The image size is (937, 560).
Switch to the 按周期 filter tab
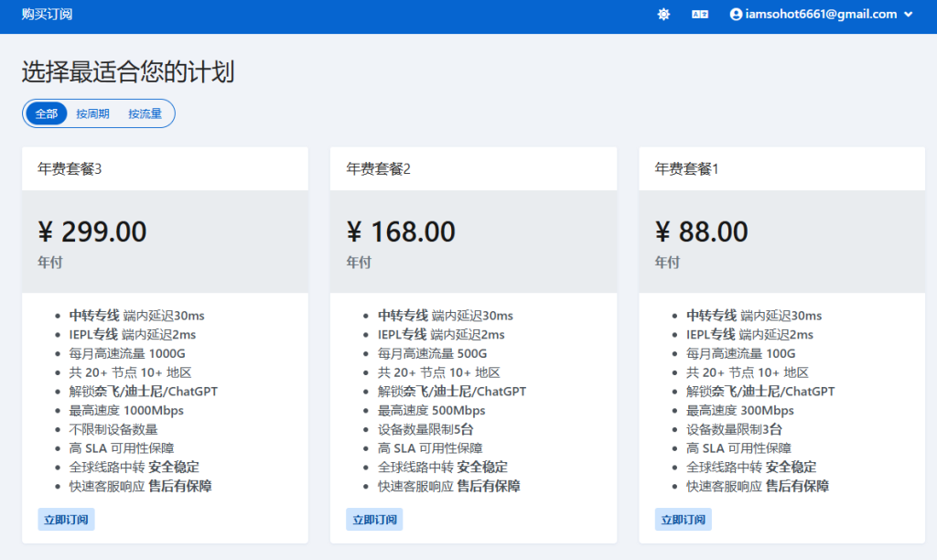[92, 113]
